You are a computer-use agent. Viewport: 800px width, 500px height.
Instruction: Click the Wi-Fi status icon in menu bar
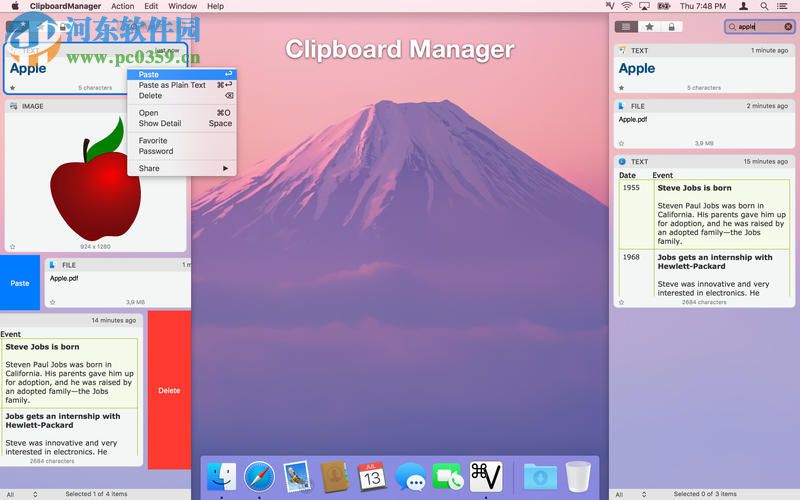[627, 6]
